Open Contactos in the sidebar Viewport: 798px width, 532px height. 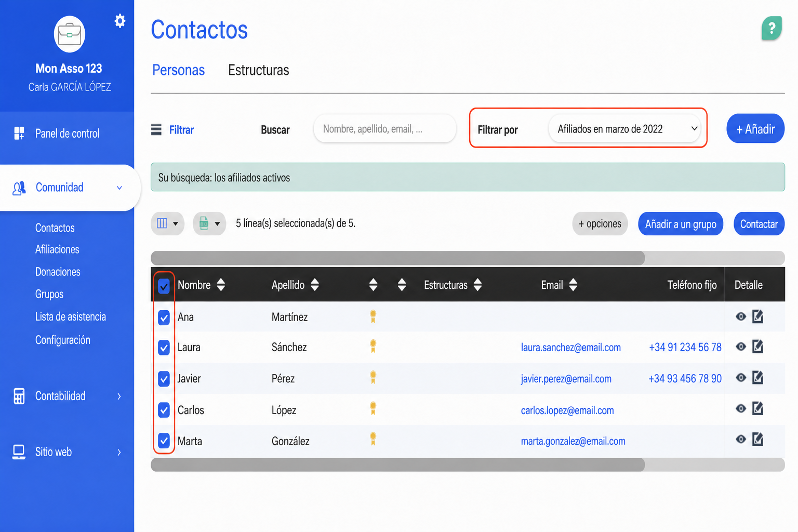tap(55, 228)
